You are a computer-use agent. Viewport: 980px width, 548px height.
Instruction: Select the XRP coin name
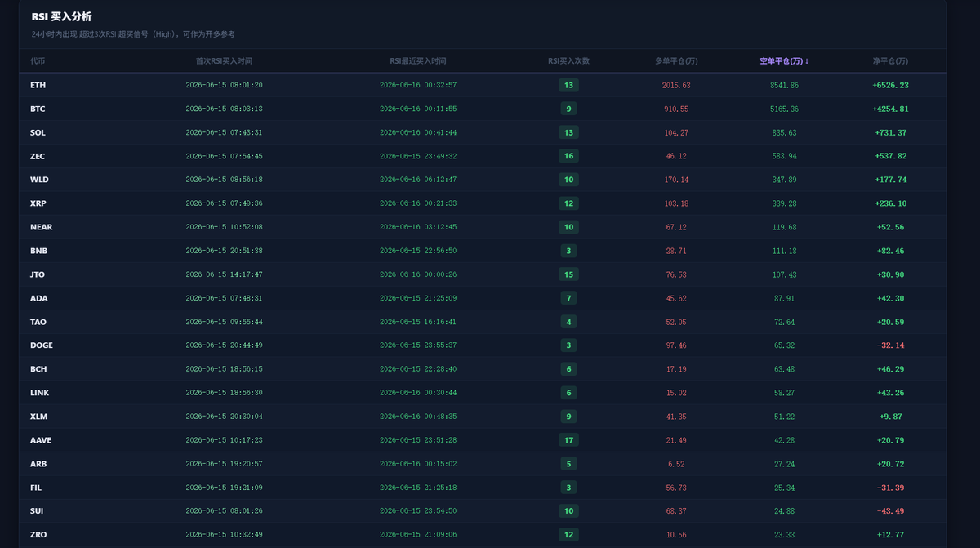pos(38,203)
